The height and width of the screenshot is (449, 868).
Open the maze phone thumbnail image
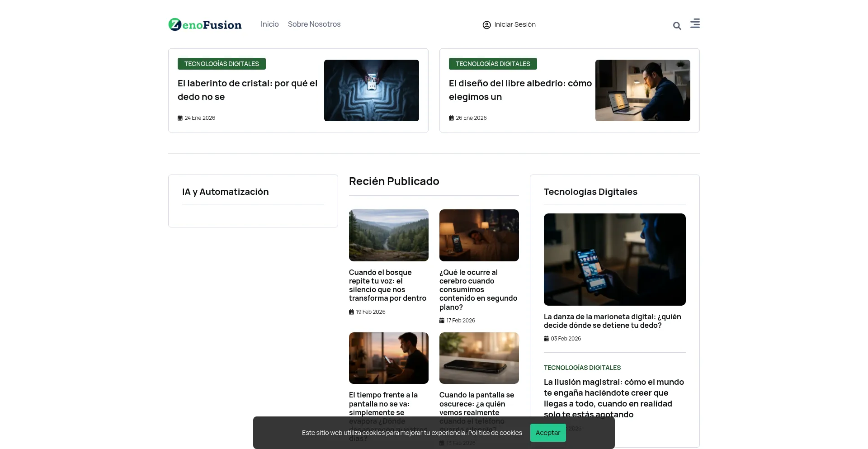point(372,90)
